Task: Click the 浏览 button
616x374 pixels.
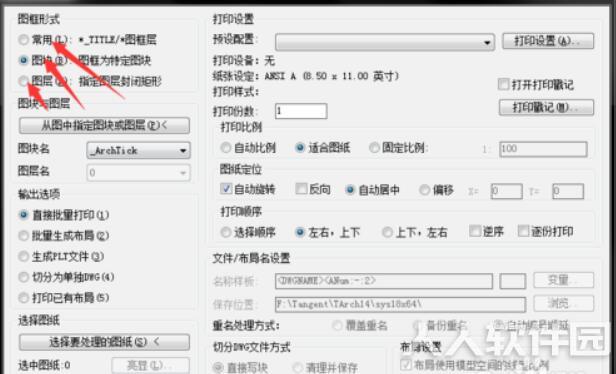Action: pyautogui.click(x=563, y=303)
